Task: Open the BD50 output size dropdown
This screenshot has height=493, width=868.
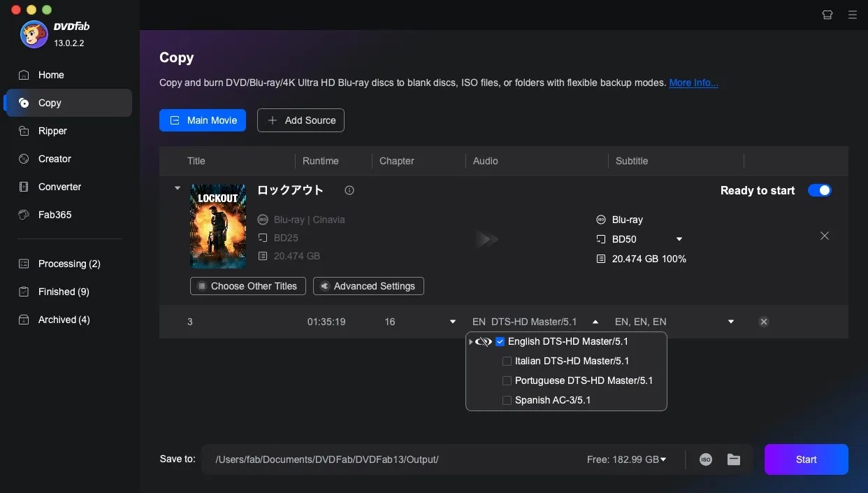Action: tap(678, 239)
